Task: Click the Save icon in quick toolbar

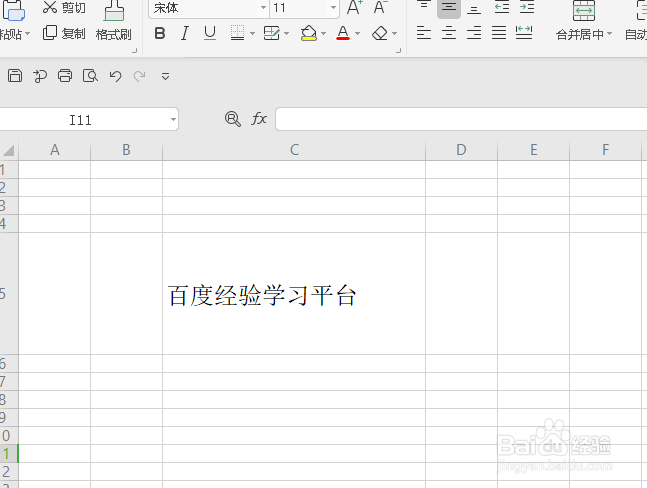Action: (x=15, y=76)
